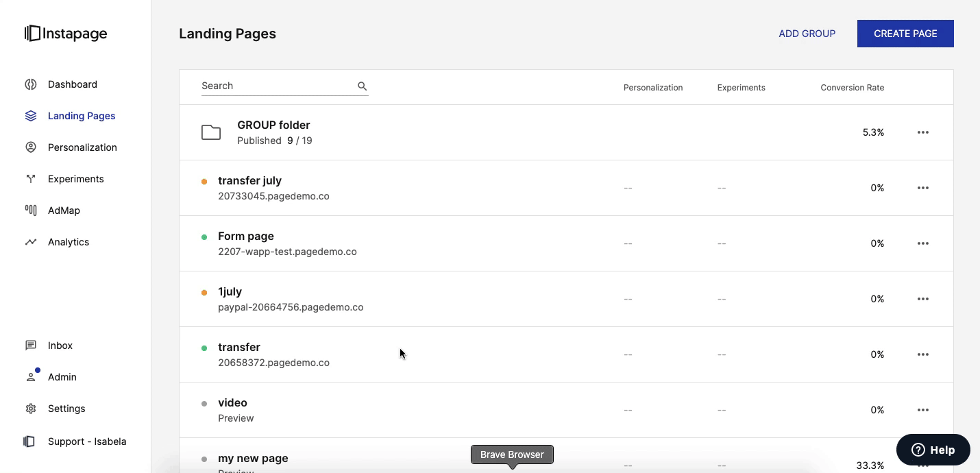Viewport: 980px width, 473px height.
Task: Click the Experiments split icon
Action: (x=31, y=179)
